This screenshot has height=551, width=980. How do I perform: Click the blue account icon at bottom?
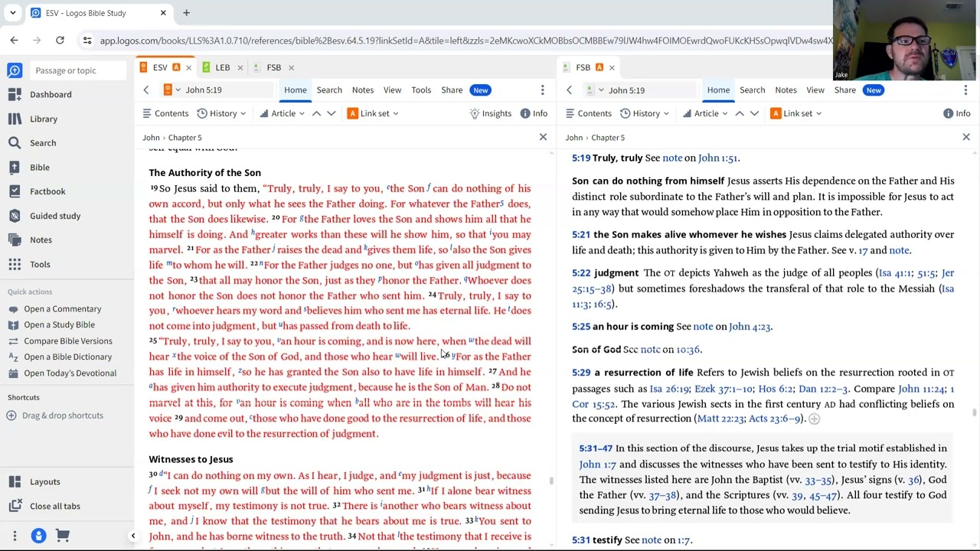[38, 536]
